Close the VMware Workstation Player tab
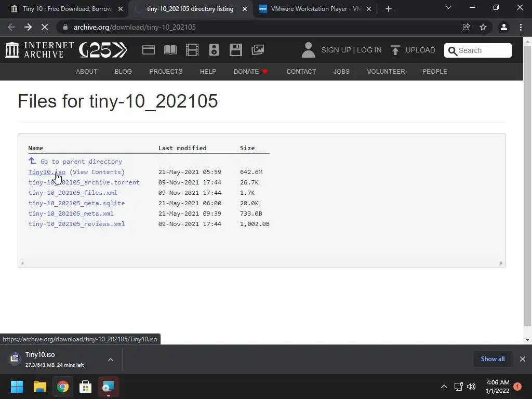The width and height of the screenshot is (532, 399). point(369,9)
